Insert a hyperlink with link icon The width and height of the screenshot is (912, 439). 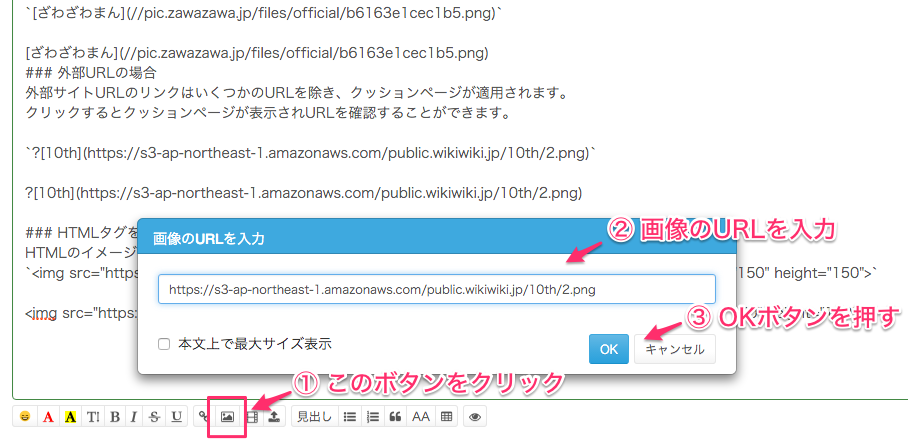click(204, 417)
